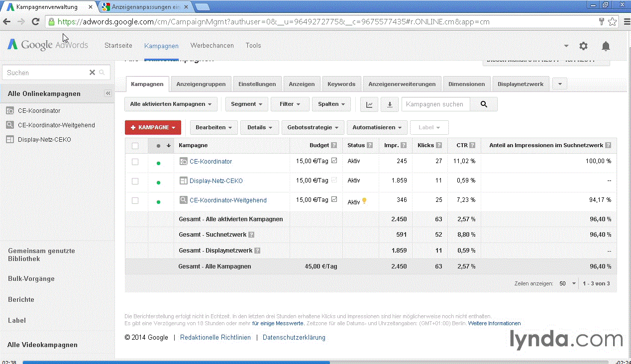The image size is (631, 364).
Task: Switch to the Einstellungen tab
Action: click(257, 84)
